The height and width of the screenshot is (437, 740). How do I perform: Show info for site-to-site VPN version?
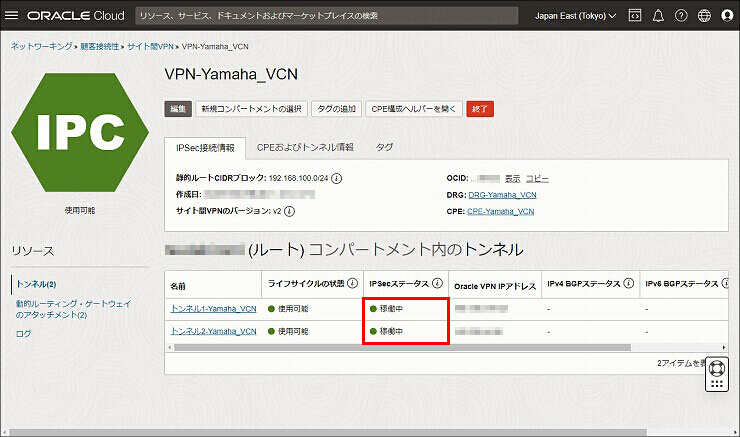290,211
